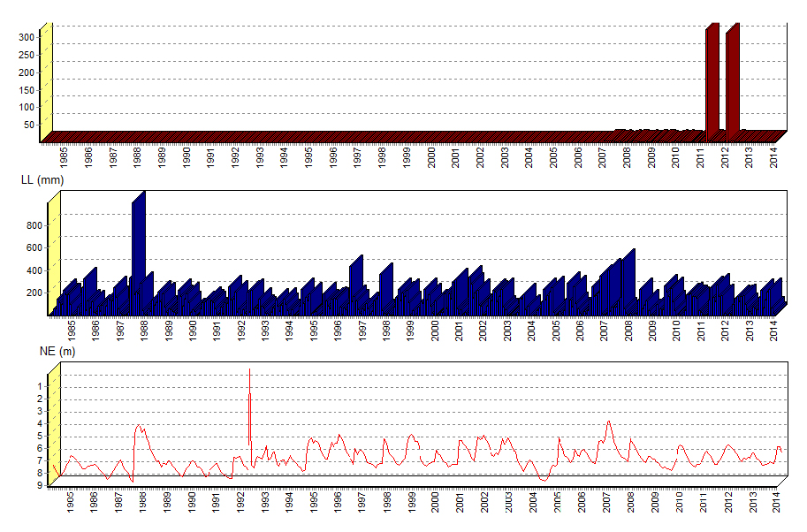The image size is (807, 532).
Task: Select the yellow side wall of LL chart
Action: coord(54,256)
